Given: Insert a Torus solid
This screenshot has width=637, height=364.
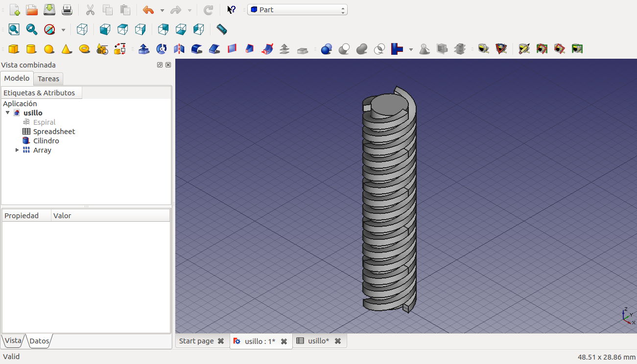Looking at the screenshot, I should [84, 49].
